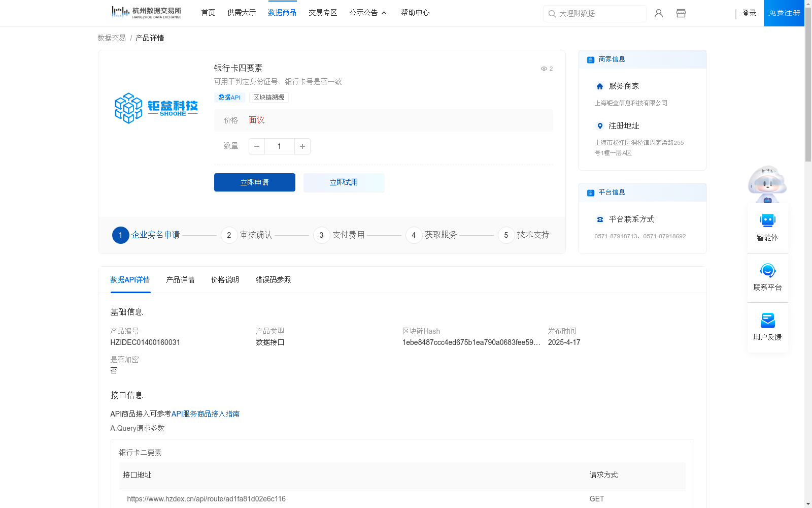Click the 立即试用 button
Screen dimensions: 812x508
click(344, 182)
